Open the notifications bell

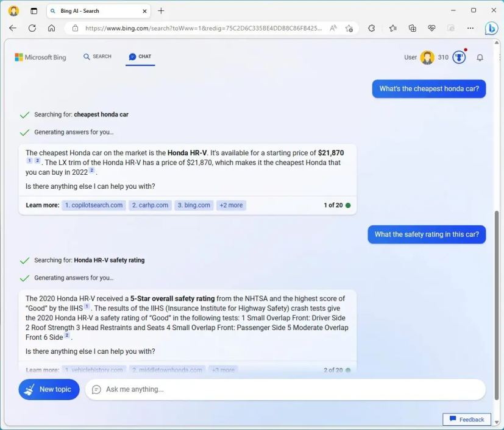[x=480, y=57]
